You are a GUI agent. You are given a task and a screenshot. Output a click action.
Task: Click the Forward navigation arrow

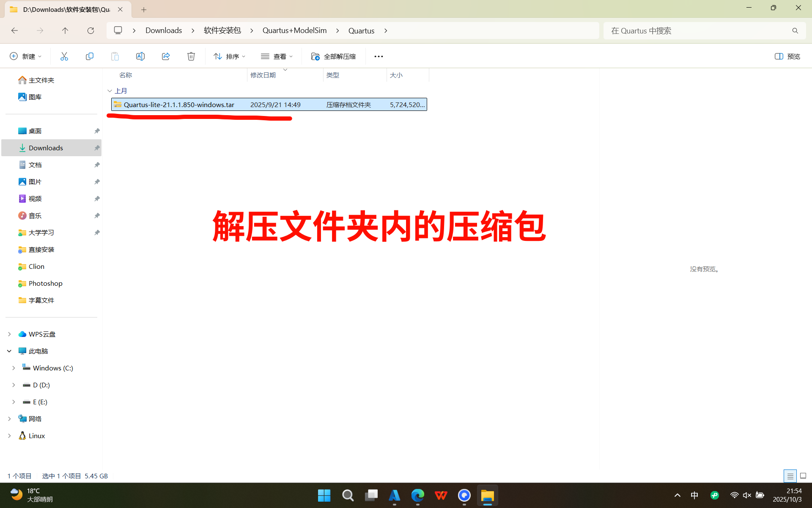pyautogui.click(x=40, y=30)
